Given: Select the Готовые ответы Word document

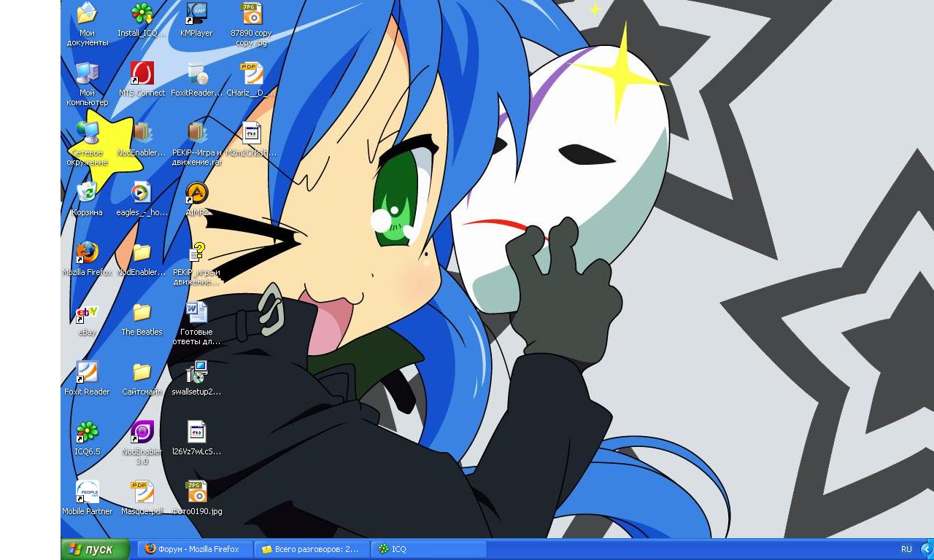Looking at the screenshot, I should click(x=196, y=312).
